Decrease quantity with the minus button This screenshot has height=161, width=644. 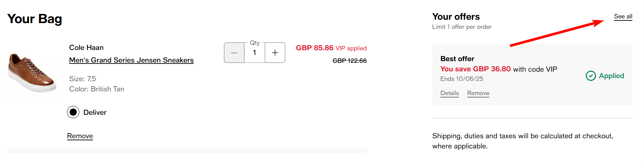(x=234, y=53)
